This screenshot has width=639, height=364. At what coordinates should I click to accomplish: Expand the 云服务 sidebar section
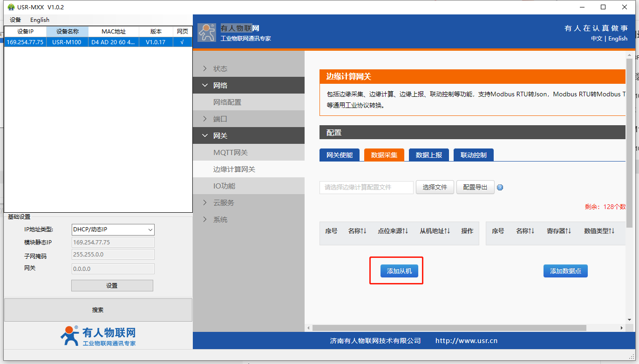pos(249,203)
